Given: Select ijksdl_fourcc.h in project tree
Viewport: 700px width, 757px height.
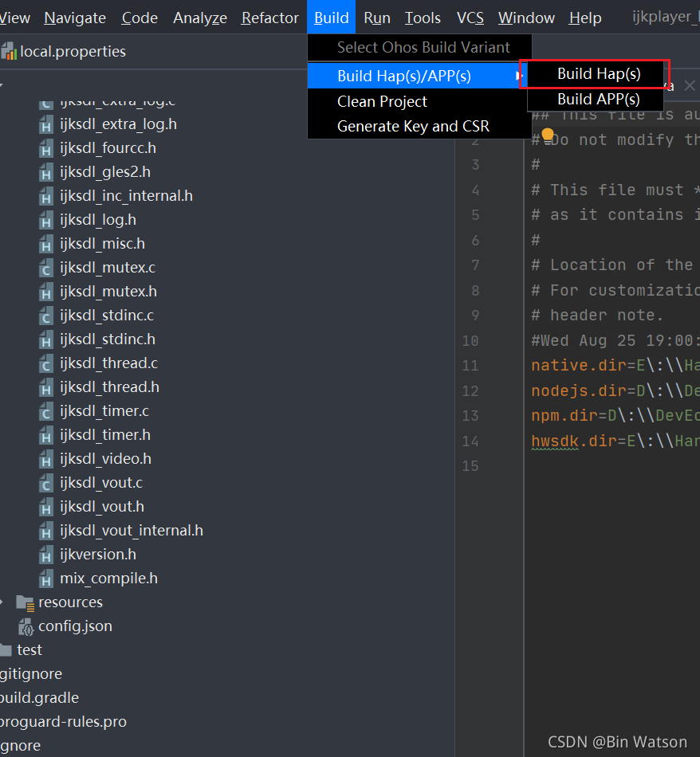Looking at the screenshot, I should [x=108, y=147].
